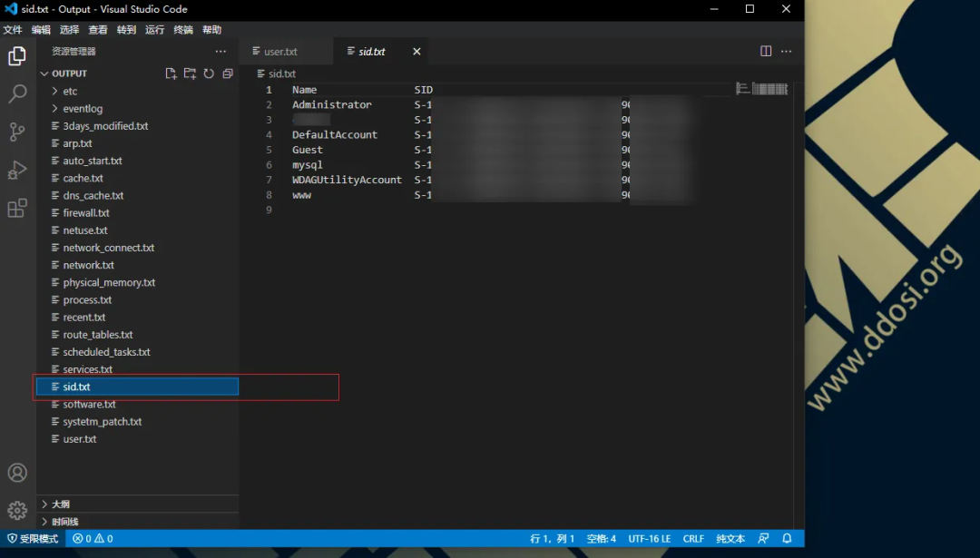
Task: Open the Run and Debug view
Action: 17,170
